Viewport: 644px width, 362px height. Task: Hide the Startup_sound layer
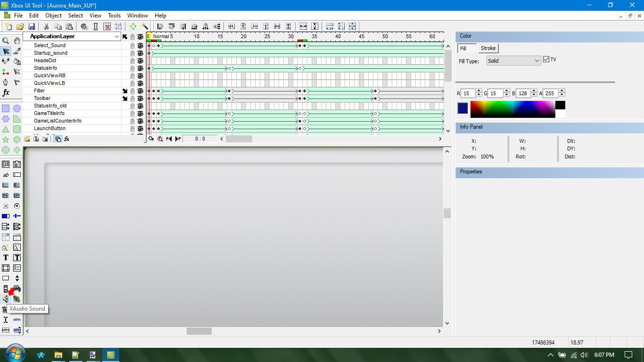click(x=140, y=53)
